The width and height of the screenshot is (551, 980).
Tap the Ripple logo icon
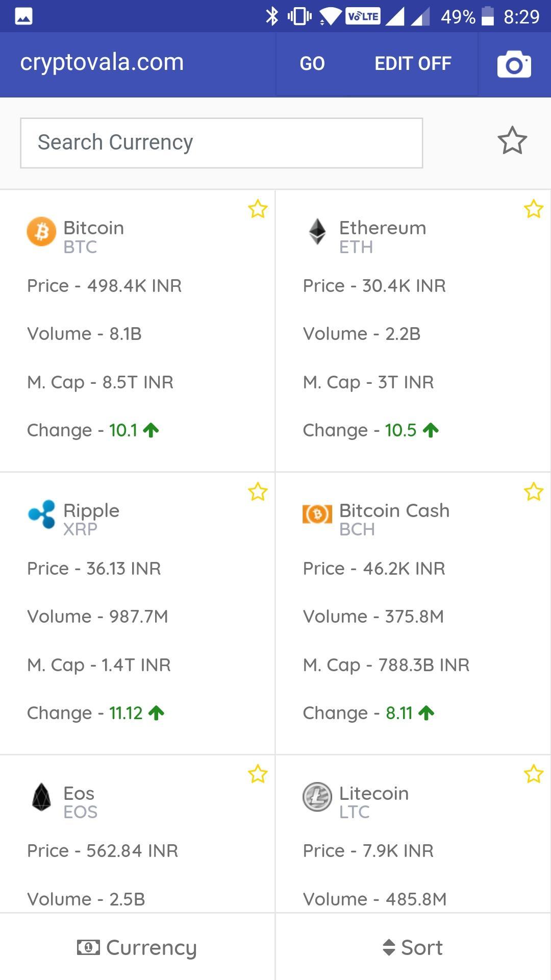(x=41, y=514)
